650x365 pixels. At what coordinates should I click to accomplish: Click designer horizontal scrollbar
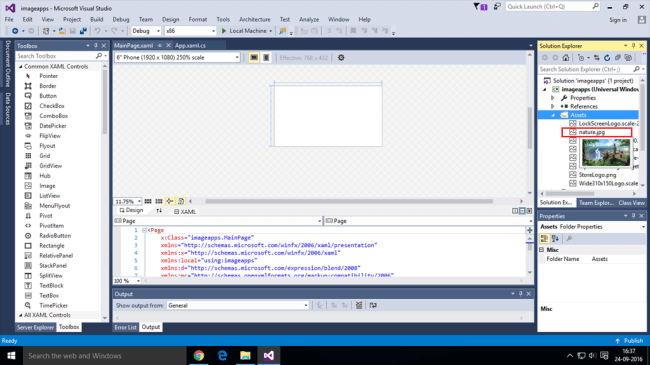pos(349,201)
